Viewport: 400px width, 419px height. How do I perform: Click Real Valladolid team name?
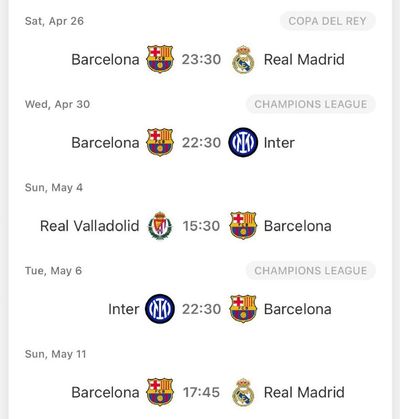[x=90, y=226]
